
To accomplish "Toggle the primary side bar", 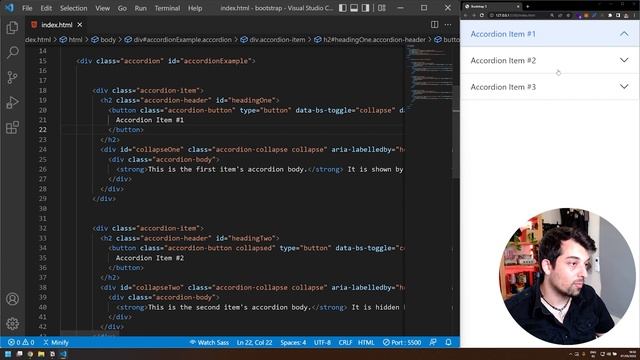I will click(343, 8).
